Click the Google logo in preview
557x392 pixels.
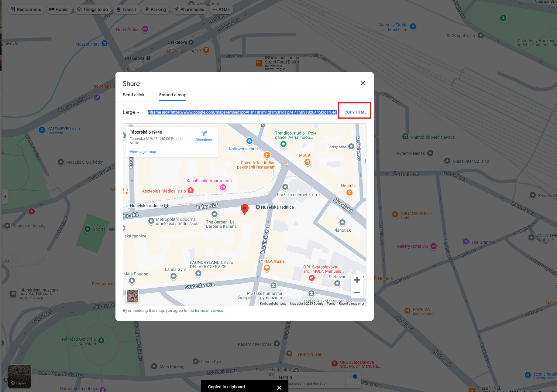point(245,298)
